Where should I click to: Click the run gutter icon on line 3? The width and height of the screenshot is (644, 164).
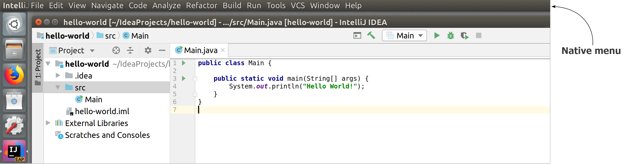(184, 79)
